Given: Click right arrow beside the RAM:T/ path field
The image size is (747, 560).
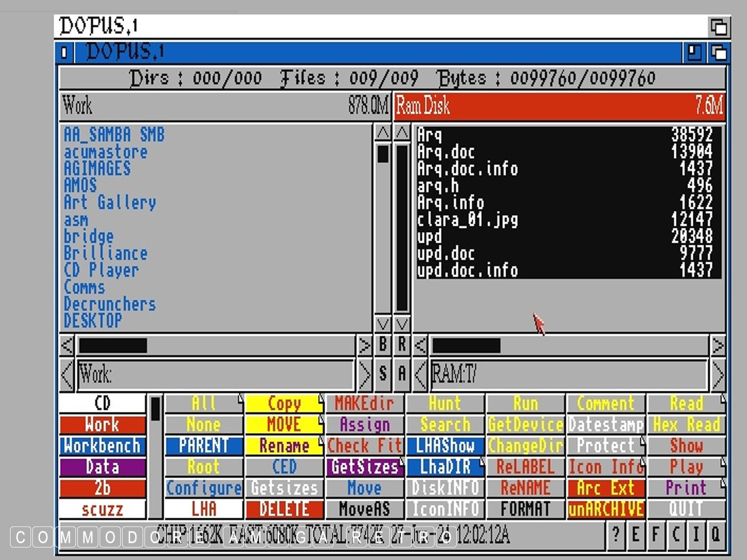Looking at the screenshot, I should [x=718, y=375].
